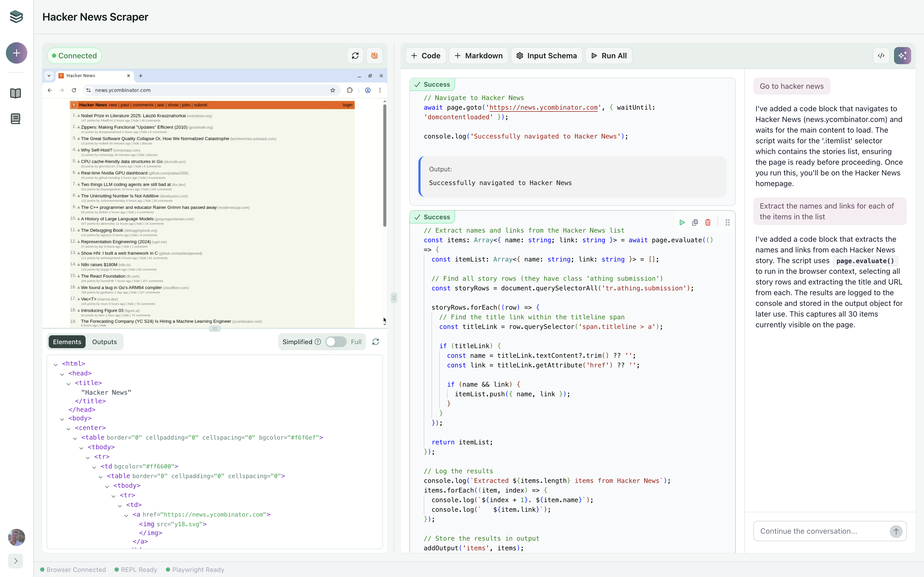The height and width of the screenshot is (577, 924).
Task: Select the Elements tab
Action: click(x=67, y=342)
